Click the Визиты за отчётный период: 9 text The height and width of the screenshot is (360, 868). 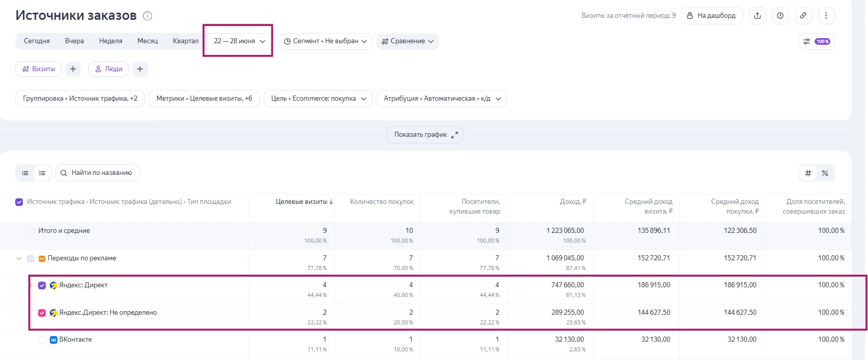[629, 16]
